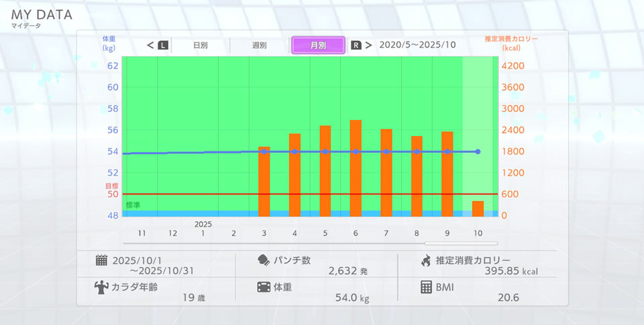Click the flame icon for estimated calories
The image size is (644, 325).
(x=425, y=261)
